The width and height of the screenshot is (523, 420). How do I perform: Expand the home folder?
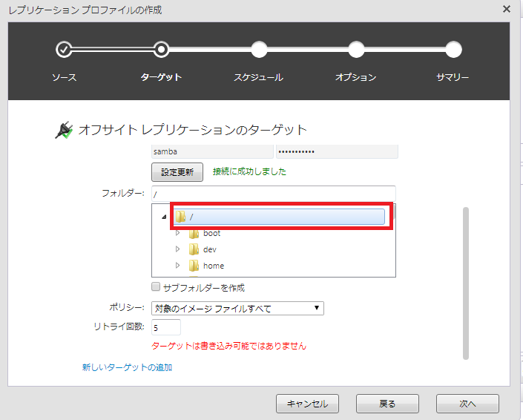pos(178,266)
